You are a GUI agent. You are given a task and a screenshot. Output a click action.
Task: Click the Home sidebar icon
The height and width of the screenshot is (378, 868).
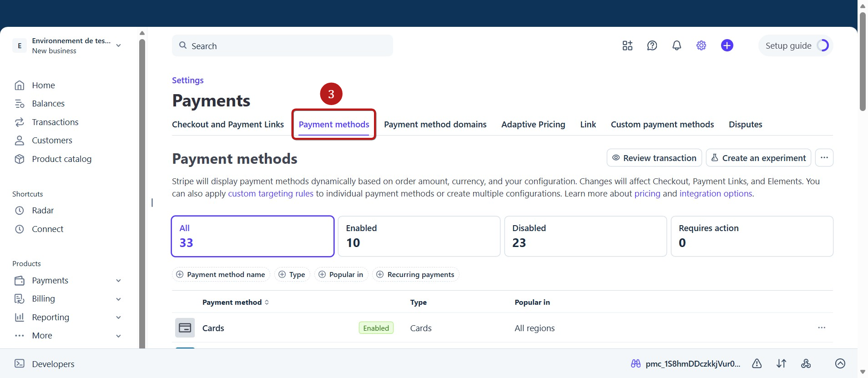point(20,85)
